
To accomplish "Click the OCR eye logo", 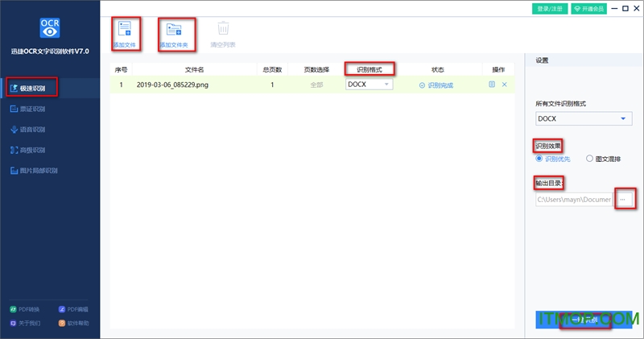I will coord(50,28).
